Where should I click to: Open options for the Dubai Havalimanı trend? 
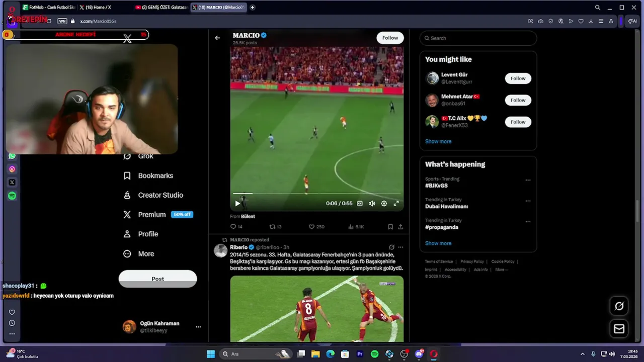(x=528, y=201)
